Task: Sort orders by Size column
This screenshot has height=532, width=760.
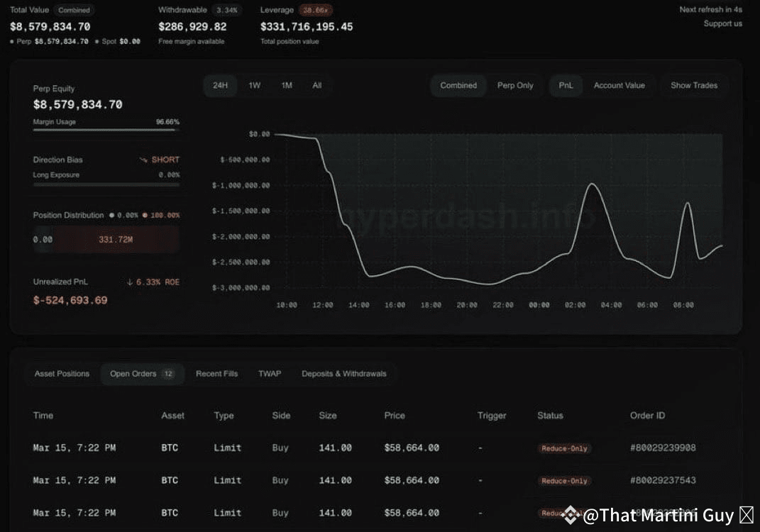Action: tap(328, 415)
